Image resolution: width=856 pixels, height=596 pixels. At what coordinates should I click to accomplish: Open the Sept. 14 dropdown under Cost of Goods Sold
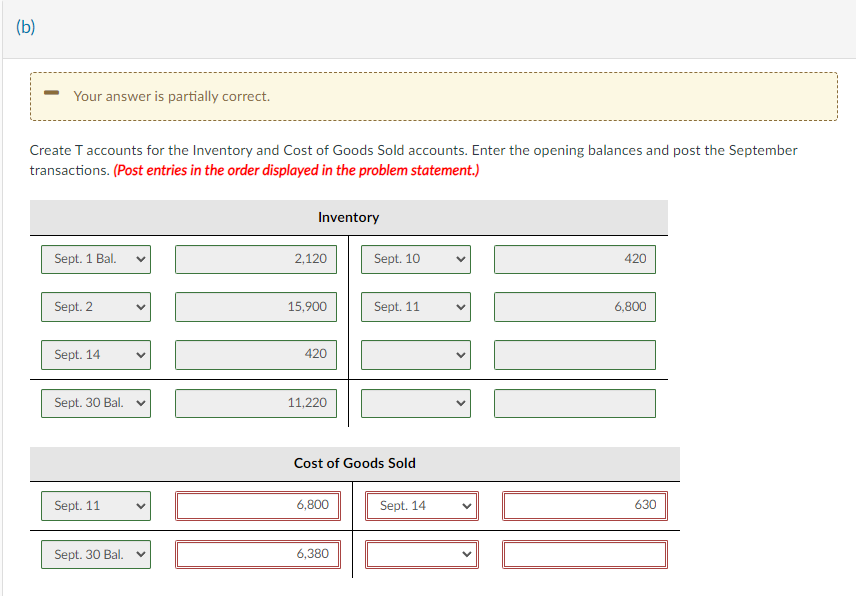(421, 505)
